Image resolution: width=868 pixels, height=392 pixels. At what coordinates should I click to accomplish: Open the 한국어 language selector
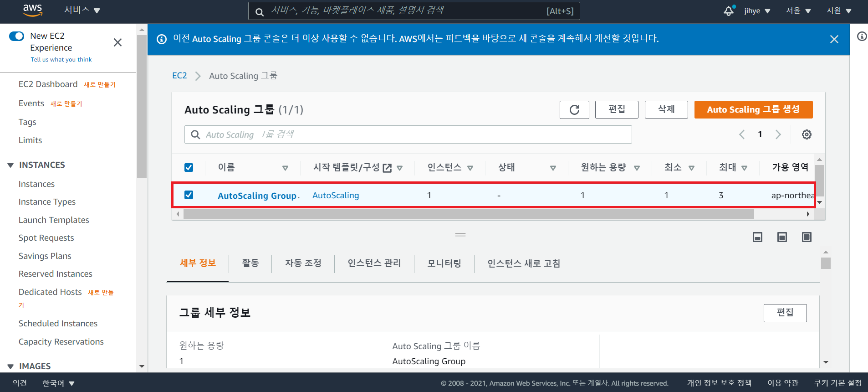(58, 383)
